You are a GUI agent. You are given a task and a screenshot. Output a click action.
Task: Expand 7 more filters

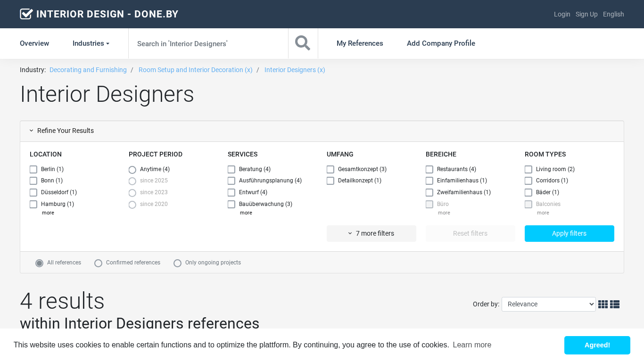point(372,234)
